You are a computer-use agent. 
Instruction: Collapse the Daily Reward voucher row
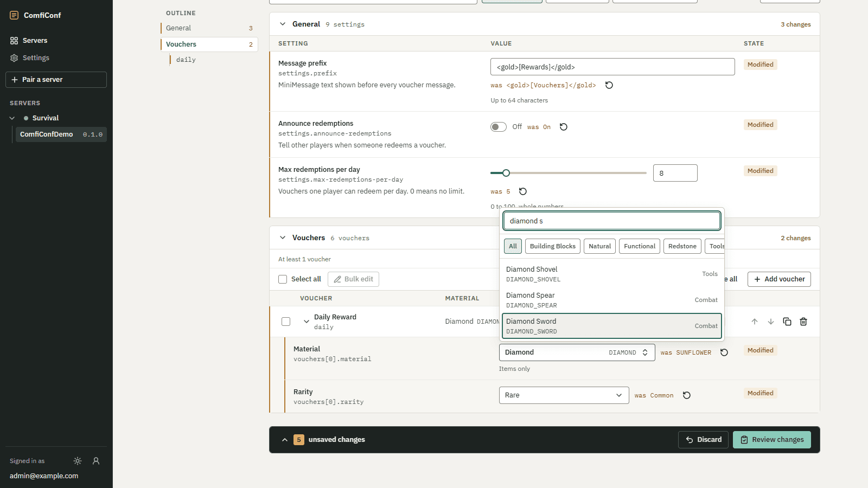pos(307,322)
